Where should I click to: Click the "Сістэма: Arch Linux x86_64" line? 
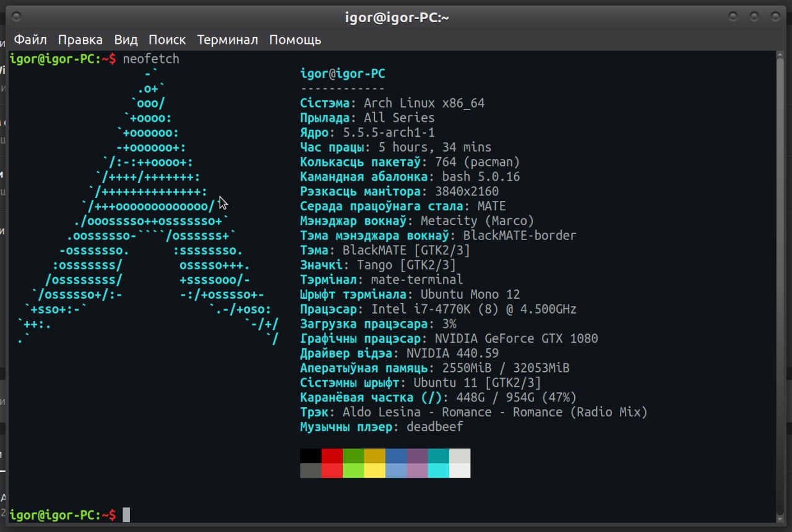coord(392,103)
